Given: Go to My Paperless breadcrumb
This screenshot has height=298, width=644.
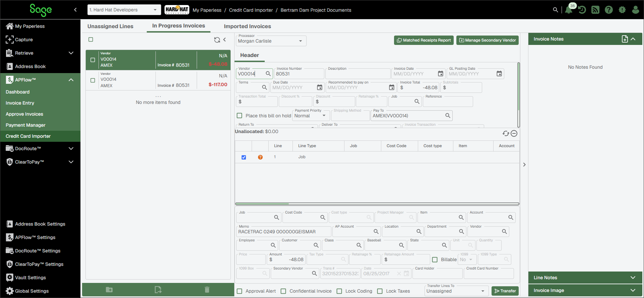Looking at the screenshot, I should click(x=207, y=10).
